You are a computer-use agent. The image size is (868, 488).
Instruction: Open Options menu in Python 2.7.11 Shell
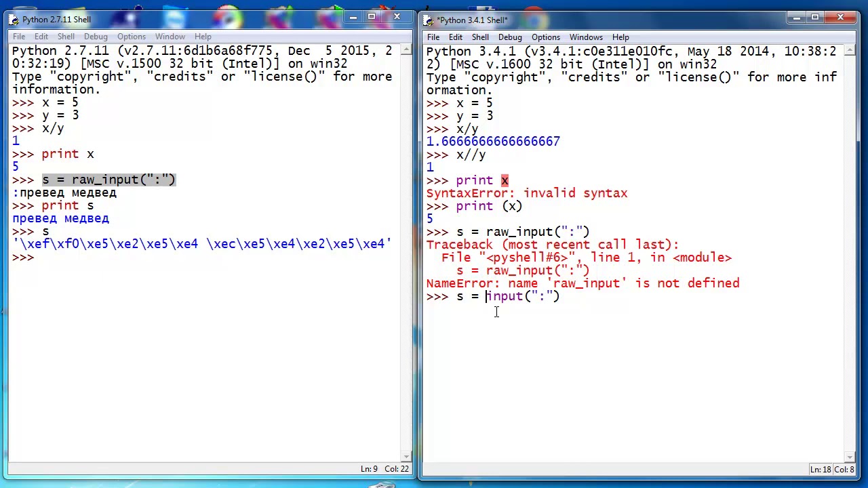tap(132, 37)
